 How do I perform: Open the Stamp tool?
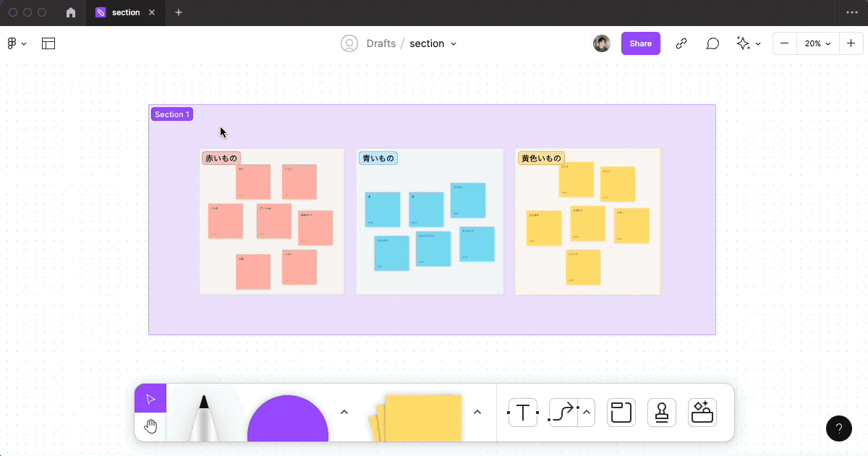click(x=661, y=413)
